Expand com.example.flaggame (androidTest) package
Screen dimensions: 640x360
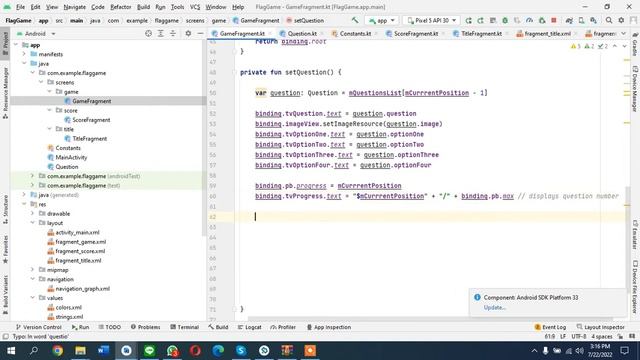[x=33, y=176]
